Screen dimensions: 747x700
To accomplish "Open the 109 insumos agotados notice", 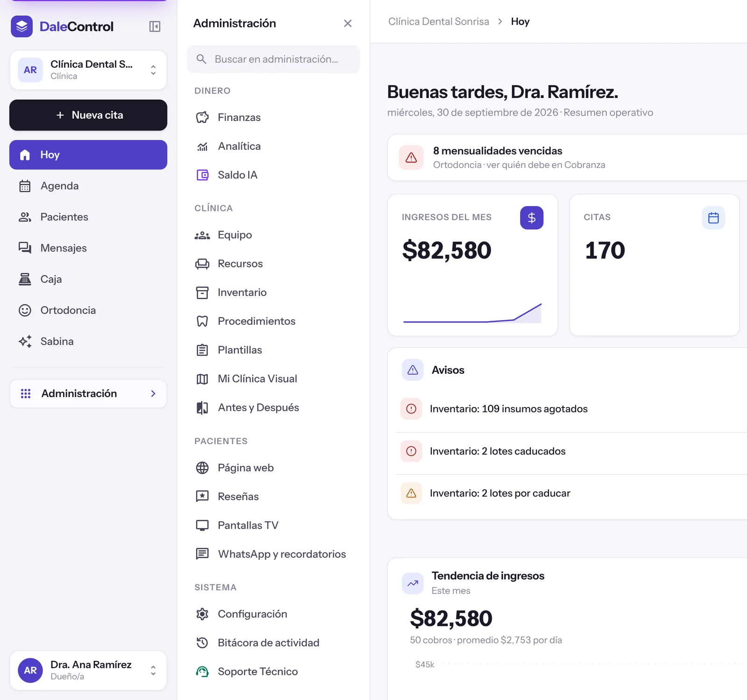I will tap(571, 409).
